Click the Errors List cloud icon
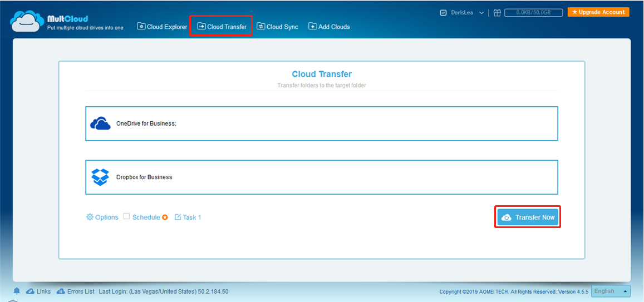This screenshot has height=302, width=644. pyautogui.click(x=60, y=291)
